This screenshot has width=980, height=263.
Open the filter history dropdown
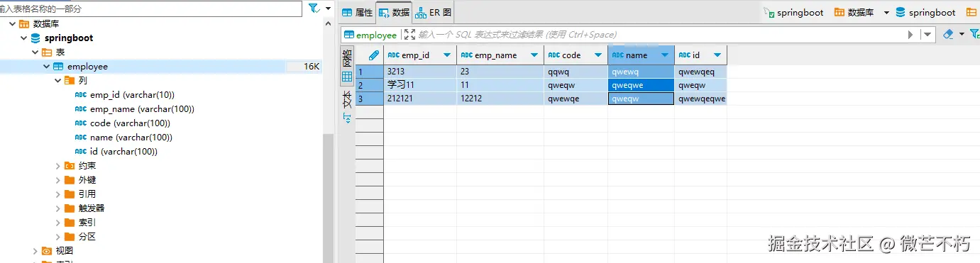click(x=927, y=34)
